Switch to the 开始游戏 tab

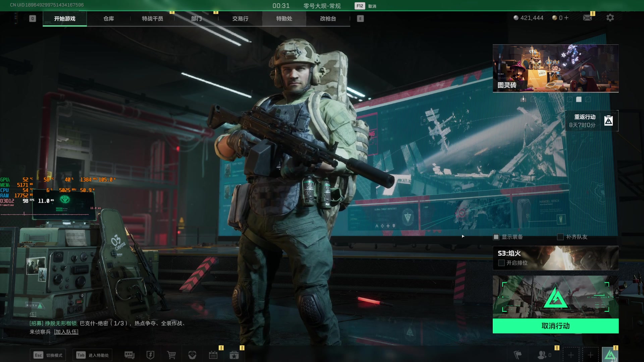[65, 19]
